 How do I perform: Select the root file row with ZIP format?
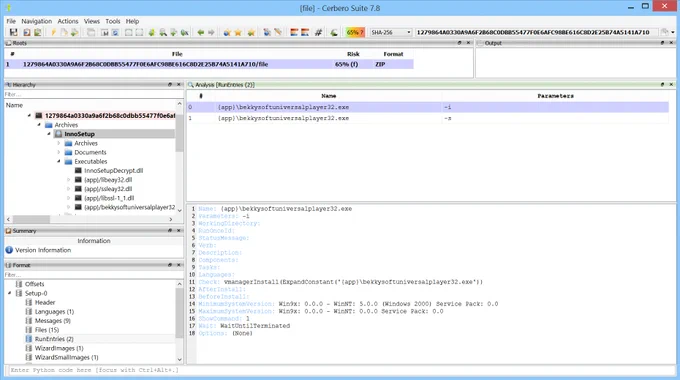(x=209, y=64)
